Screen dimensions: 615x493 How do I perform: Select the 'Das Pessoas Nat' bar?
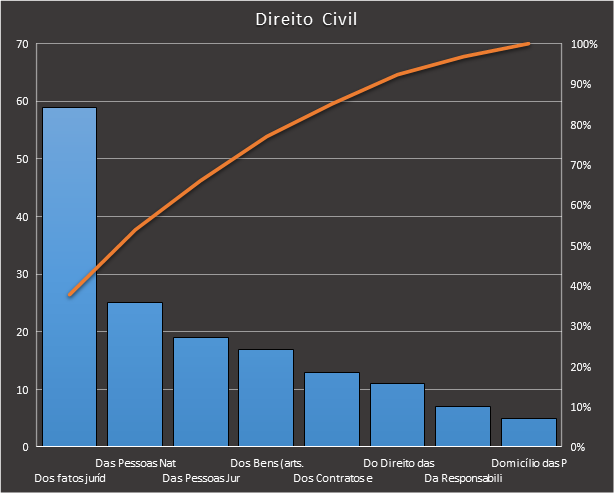pos(135,375)
